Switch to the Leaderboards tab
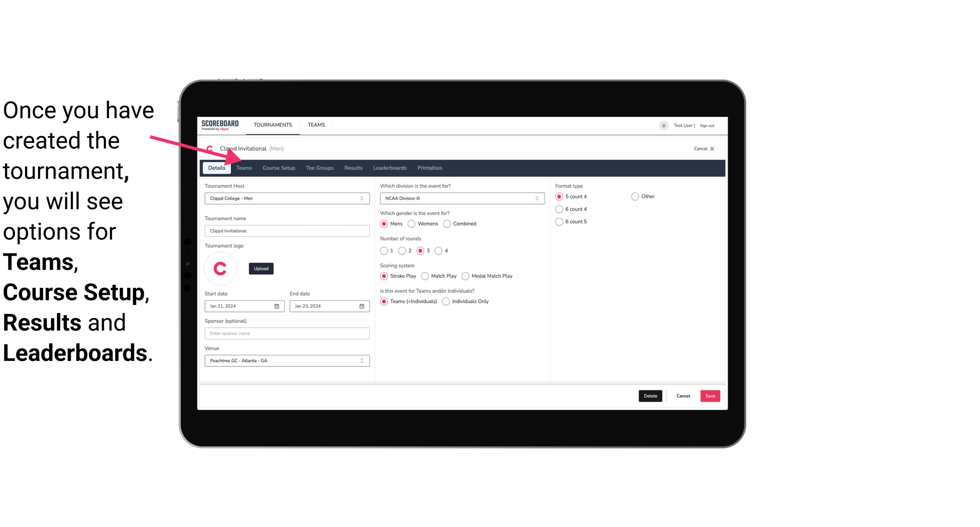The width and height of the screenshot is (980, 527). coord(390,167)
